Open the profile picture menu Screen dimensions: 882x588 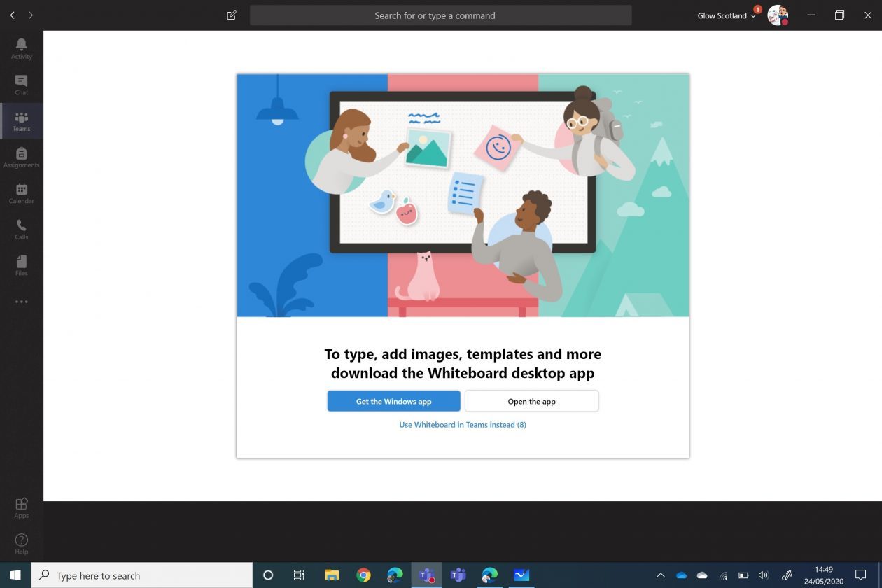tap(778, 15)
